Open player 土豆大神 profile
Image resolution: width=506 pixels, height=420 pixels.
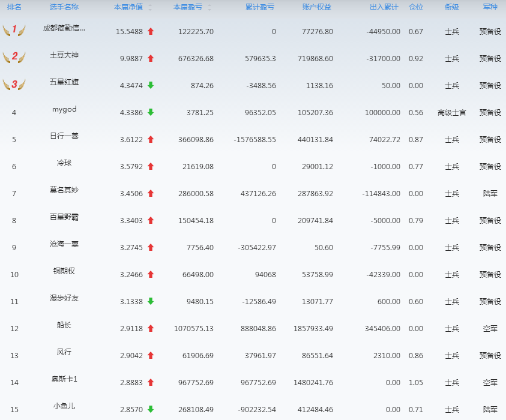click(64, 55)
